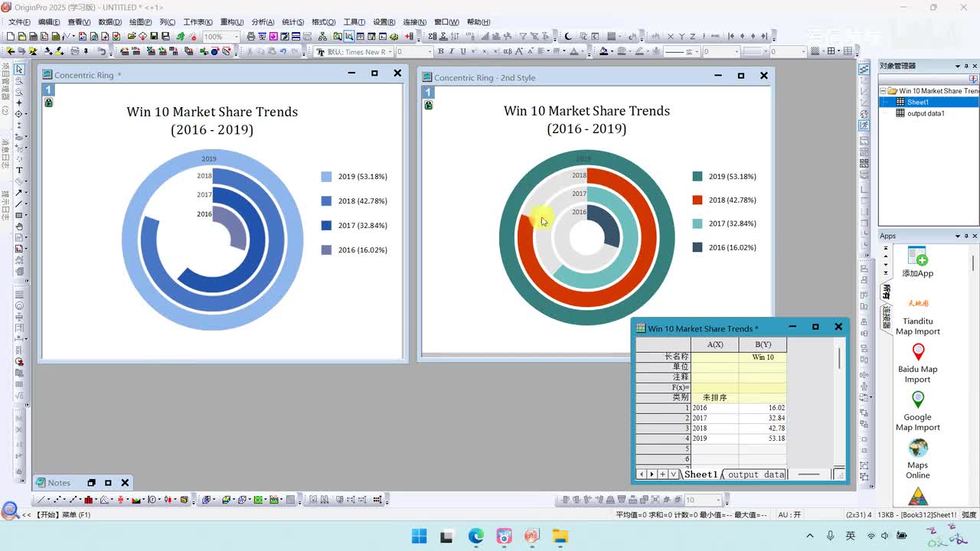Open Baidu Map Import app
The width and height of the screenshot is (980, 551).
(917, 364)
